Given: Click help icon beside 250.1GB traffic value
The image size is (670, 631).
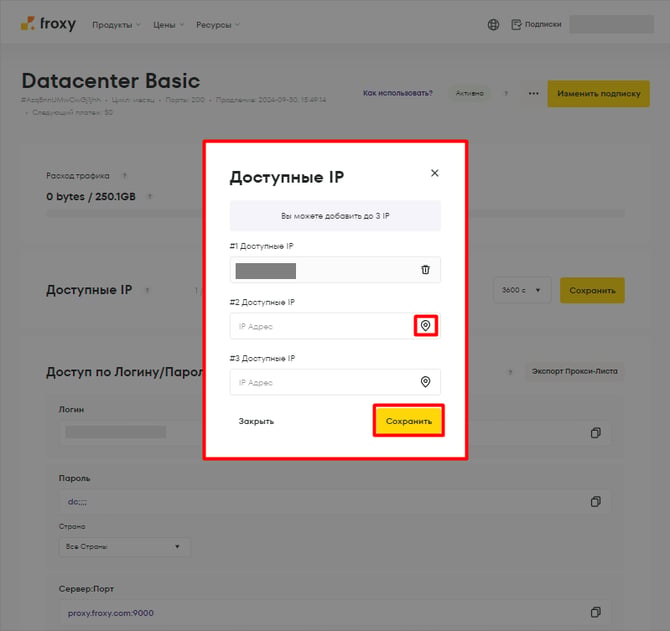Looking at the screenshot, I should (150, 197).
